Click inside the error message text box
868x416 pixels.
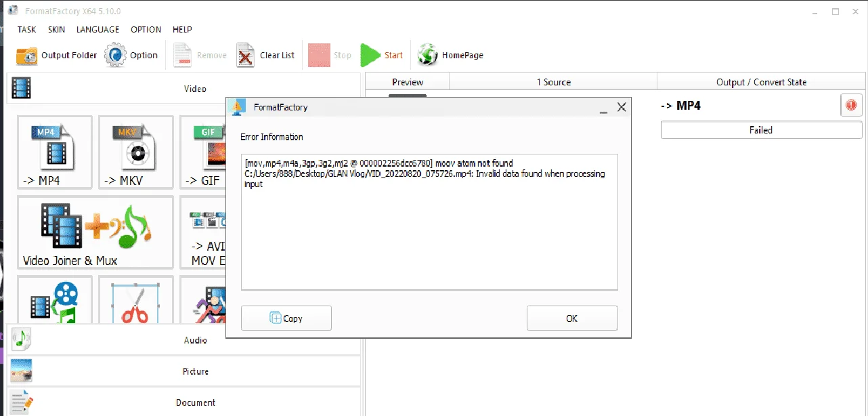pos(429,222)
